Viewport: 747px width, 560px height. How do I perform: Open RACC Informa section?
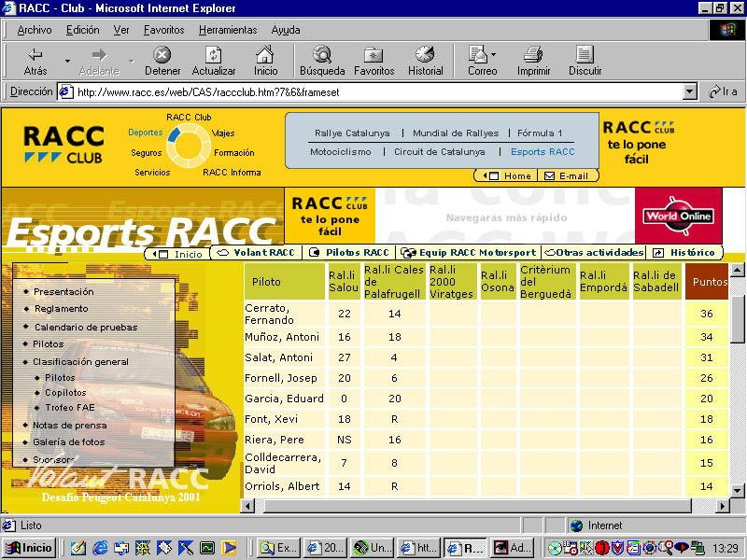click(x=232, y=173)
